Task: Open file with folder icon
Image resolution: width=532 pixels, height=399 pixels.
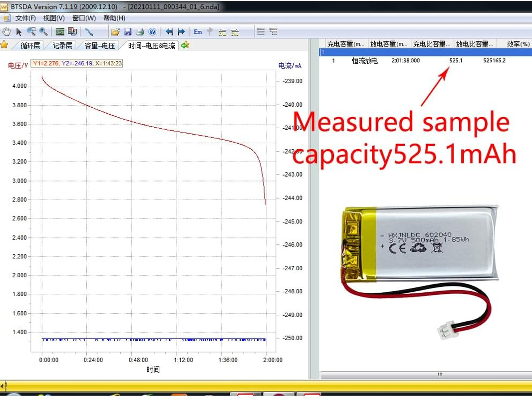Action: coord(115,31)
